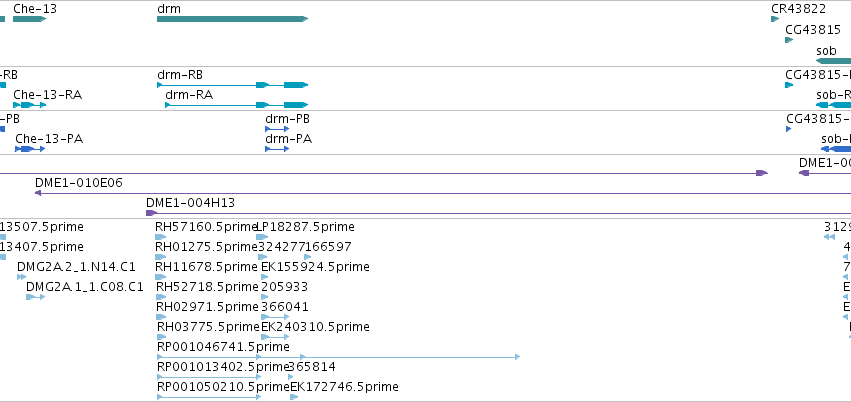This screenshot has height=402, width=851.
Task: Click the LP18287.5prime EST label
Action: click(x=305, y=227)
